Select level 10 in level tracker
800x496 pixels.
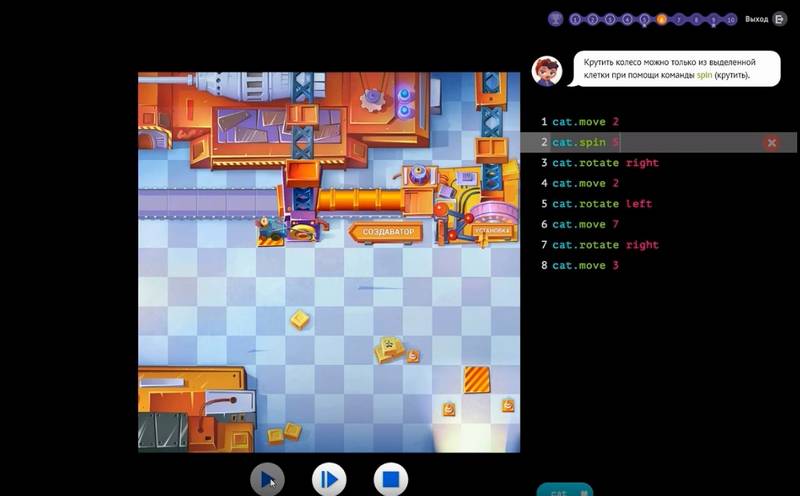[731, 19]
